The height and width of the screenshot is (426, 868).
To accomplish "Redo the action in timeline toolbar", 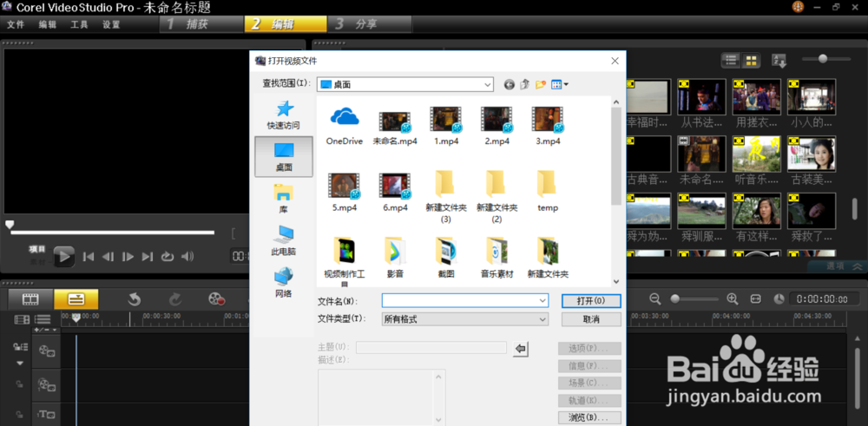I will tap(175, 299).
